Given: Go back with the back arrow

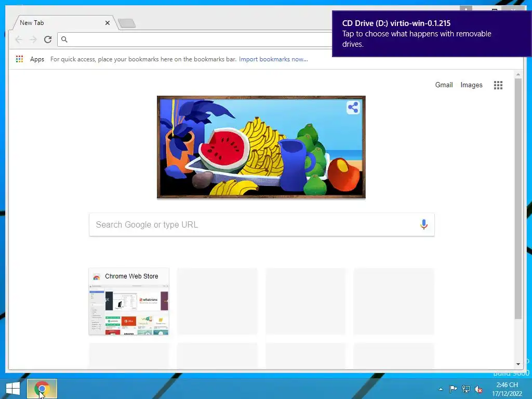Looking at the screenshot, I should (19, 39).
